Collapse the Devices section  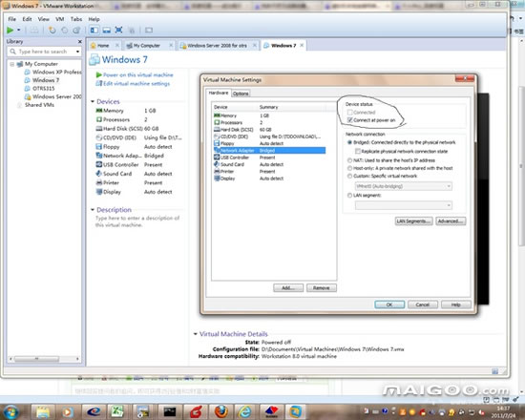point(93,101)
